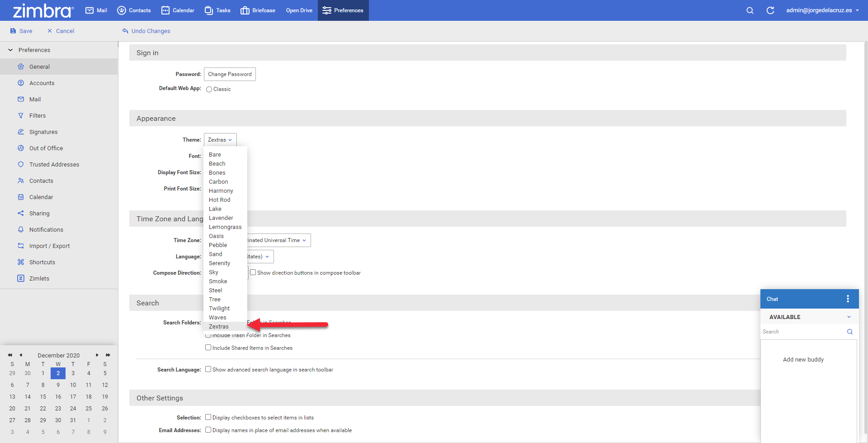Screen dimensions: 868x443
Task: Open the Chat panel options menu
Action: (848, 299)
